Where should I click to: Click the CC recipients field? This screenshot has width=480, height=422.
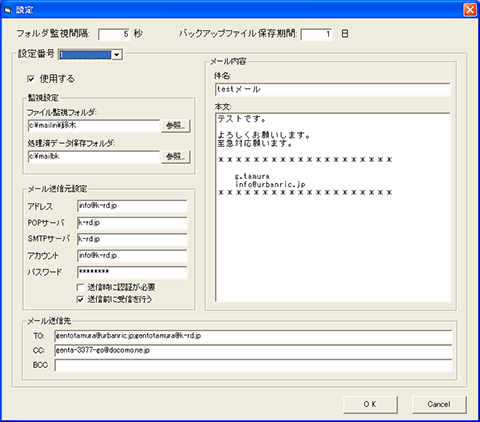[x=253, y=351]
